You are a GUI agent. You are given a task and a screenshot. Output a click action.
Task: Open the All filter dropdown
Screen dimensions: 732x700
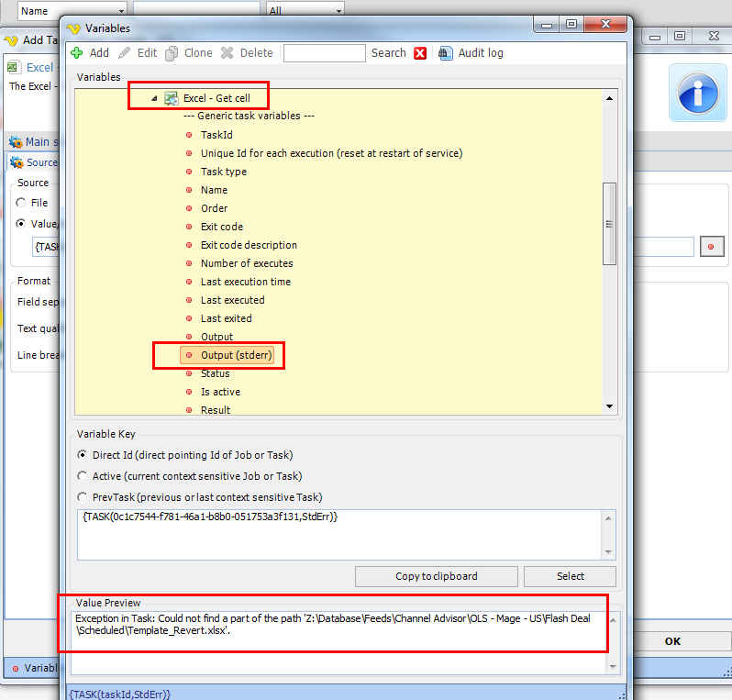coord(338,11)
